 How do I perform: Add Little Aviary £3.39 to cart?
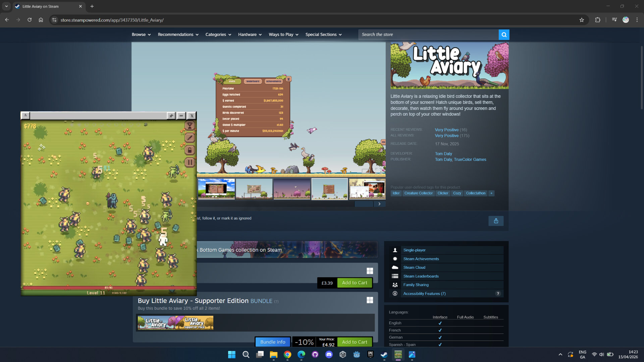click(355, 283)
